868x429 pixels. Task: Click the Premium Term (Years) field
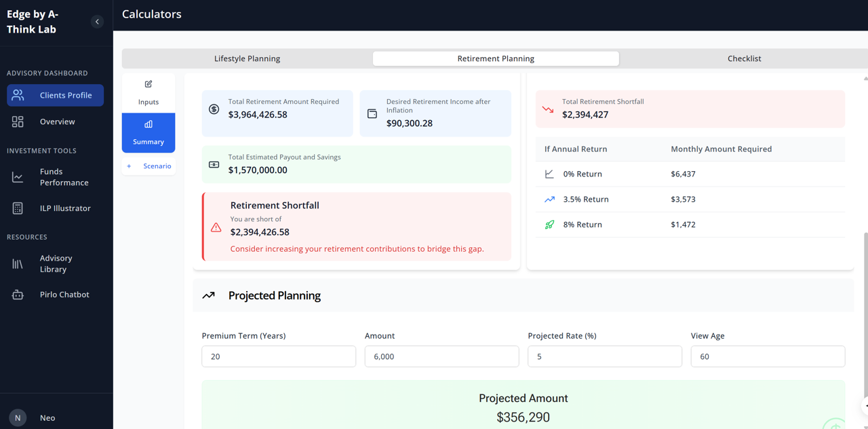(279, 356)
